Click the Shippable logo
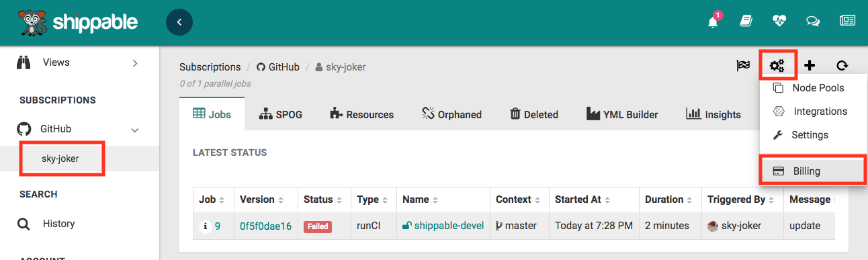Screen dimensions: 868x260 (78, 23)
